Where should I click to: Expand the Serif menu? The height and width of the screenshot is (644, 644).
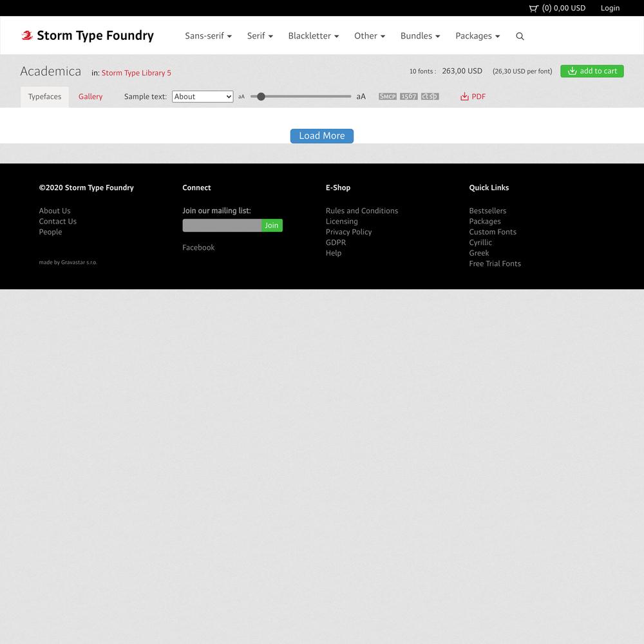point(260,35)
